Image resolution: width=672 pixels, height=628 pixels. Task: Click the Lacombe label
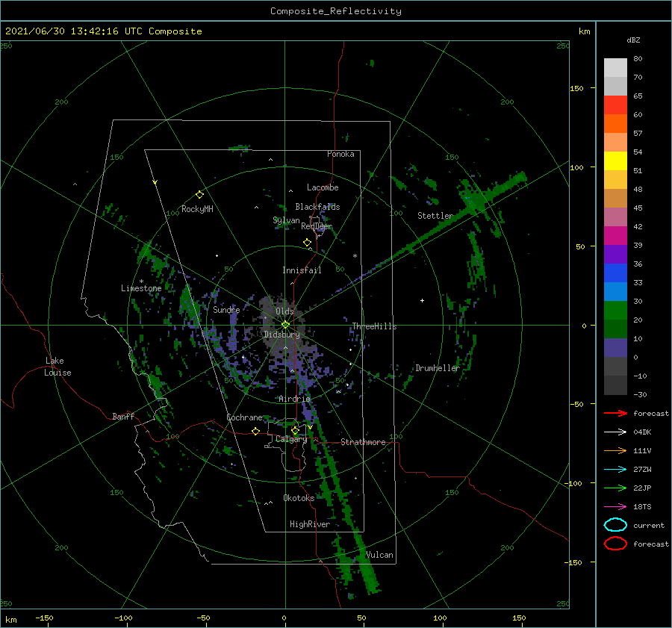(x=323, y=187)
